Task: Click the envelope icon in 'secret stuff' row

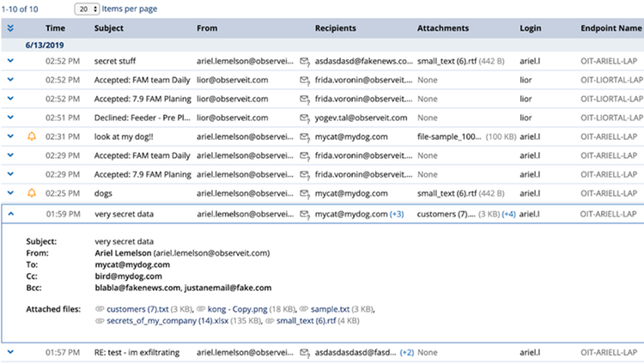Action: (304, 62)
